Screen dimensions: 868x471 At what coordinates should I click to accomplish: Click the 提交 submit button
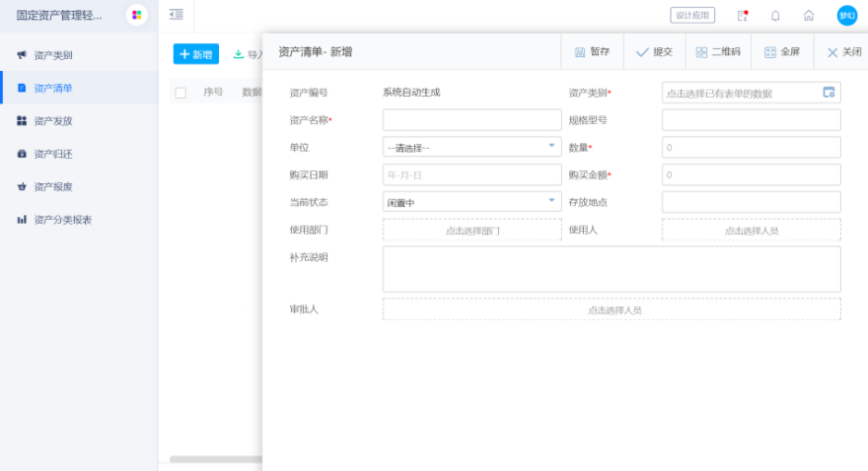point(653,52)
